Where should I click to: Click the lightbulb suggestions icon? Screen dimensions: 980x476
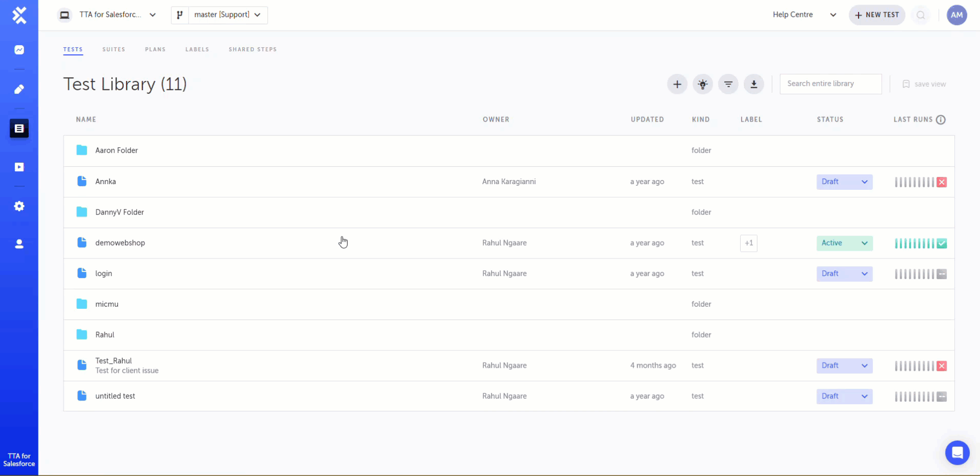click(x=703, y=84)
